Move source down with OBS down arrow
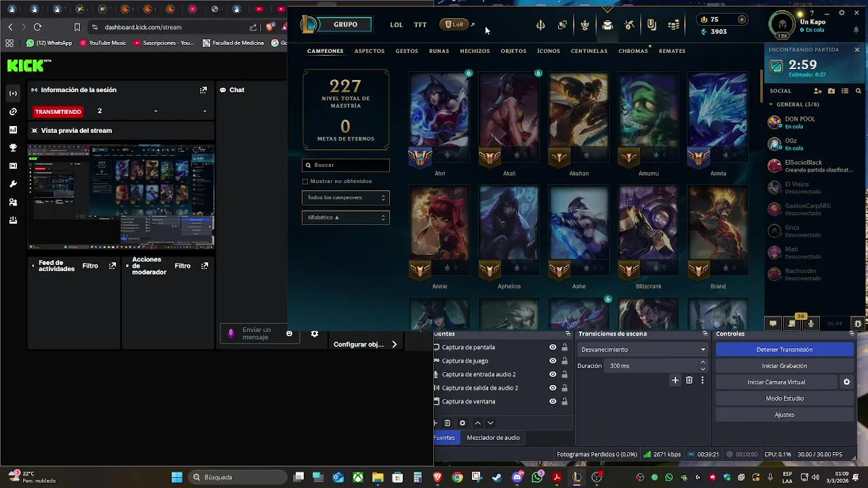The height and width of the screenshot is (488, 868). point(490,423)
